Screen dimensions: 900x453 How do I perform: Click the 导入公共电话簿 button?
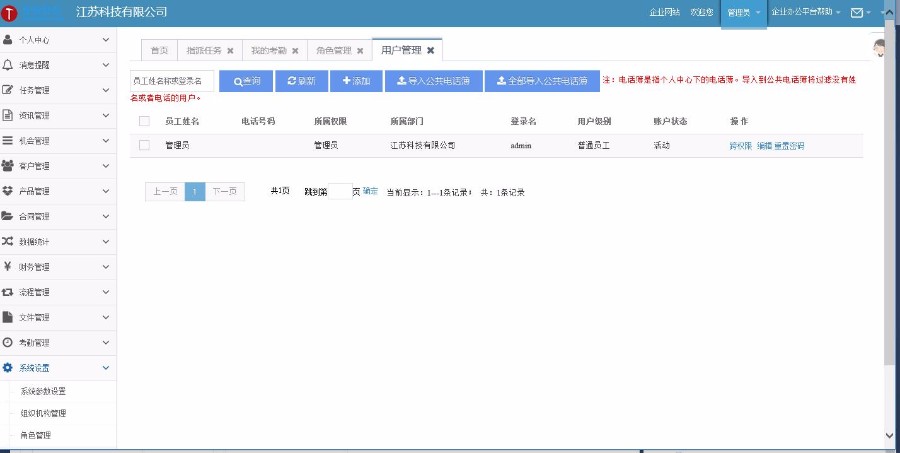(x=433, y=81)
